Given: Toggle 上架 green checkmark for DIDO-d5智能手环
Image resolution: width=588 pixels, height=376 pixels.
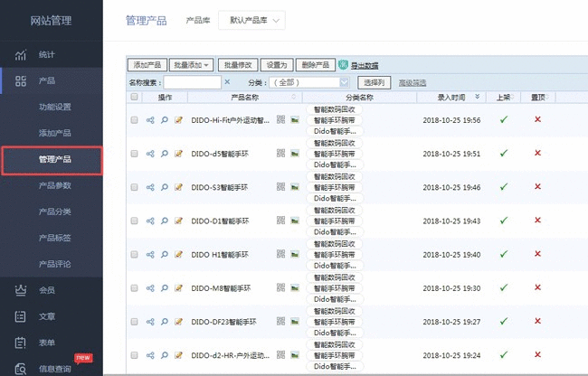Looking at the screenshot, I should (504, 153).
